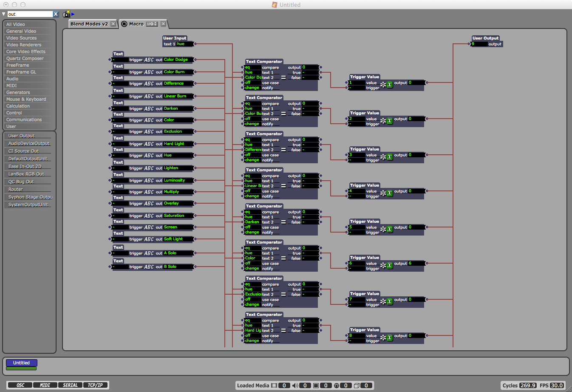The image size is (572, 392).
Task: Click the equals icon on the Exclusion comparator
Action: click(x=283, y=295)
